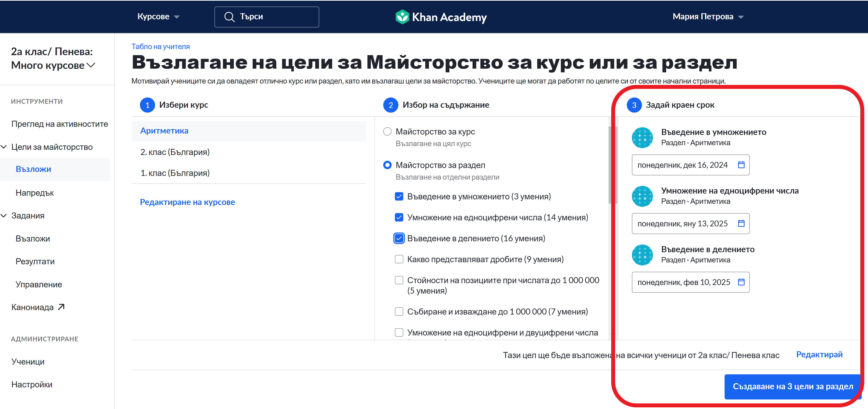Click the Въведение в делението unit icon
Screen dimensions: 868x409
(x=642, y=255)
